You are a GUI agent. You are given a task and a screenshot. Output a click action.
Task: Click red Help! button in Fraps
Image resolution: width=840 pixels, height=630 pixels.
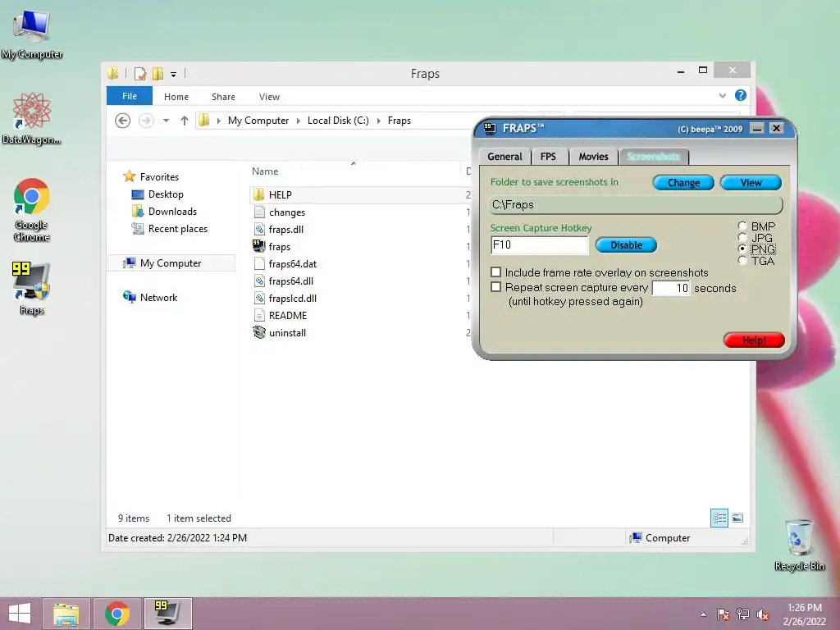(x=754, y=340)
